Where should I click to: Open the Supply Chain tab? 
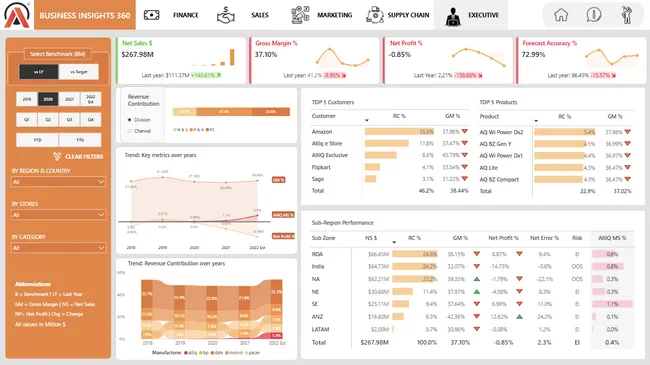tap(408, 15)
